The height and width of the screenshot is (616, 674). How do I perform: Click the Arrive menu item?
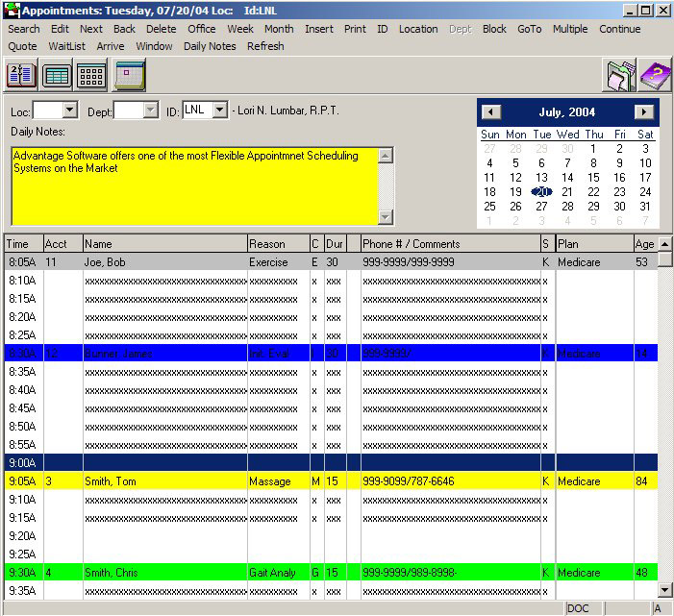111,46
